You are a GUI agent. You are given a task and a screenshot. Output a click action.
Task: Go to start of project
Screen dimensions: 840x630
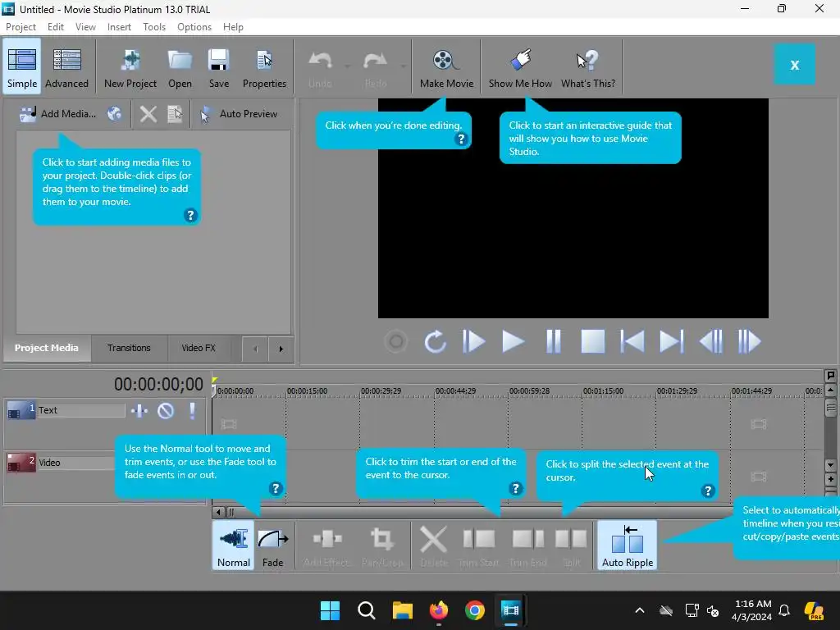[632, 341]
